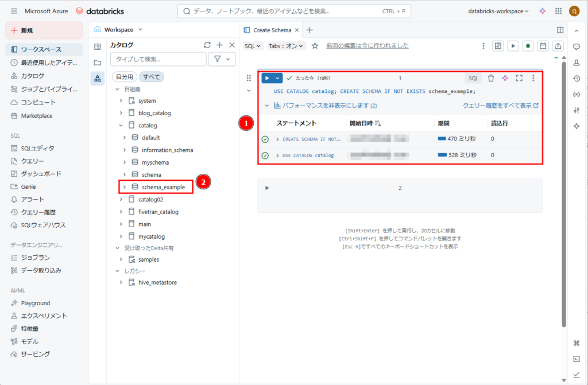Open the notebook schedule calendar icon
This screenshot has width=588, height=385.
(543, 46)
